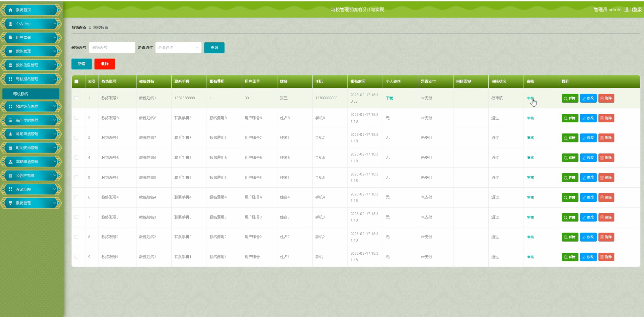Click the 新增 add button
The image size is (644, 317).
pyautogui.click(x=81, y=64)
